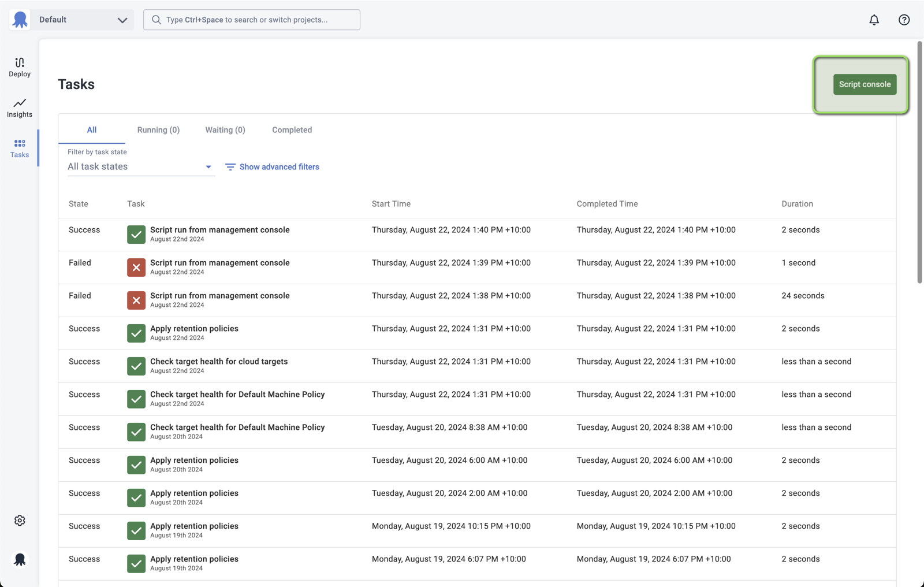The image size is (924, 587).
Task: Switch to the Completed tab
Action: point(292,130)
